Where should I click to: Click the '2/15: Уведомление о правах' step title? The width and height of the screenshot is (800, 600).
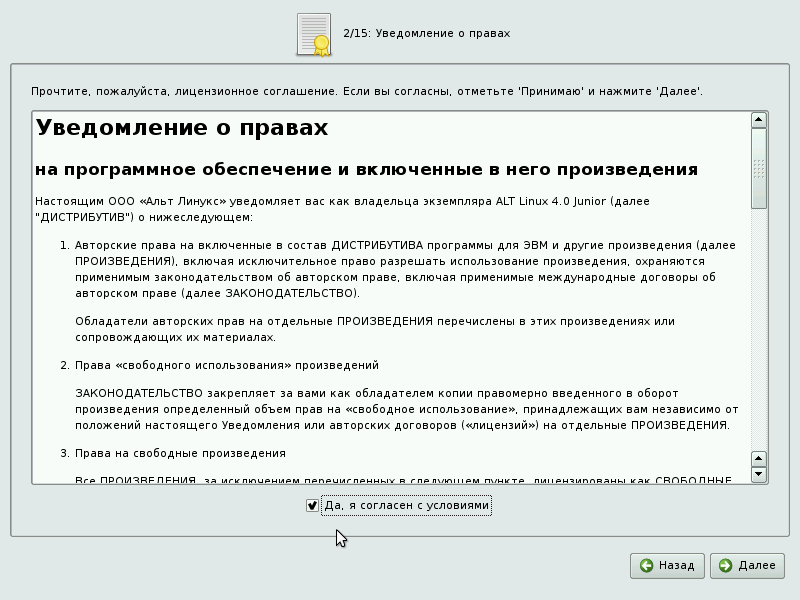[426, 34]
